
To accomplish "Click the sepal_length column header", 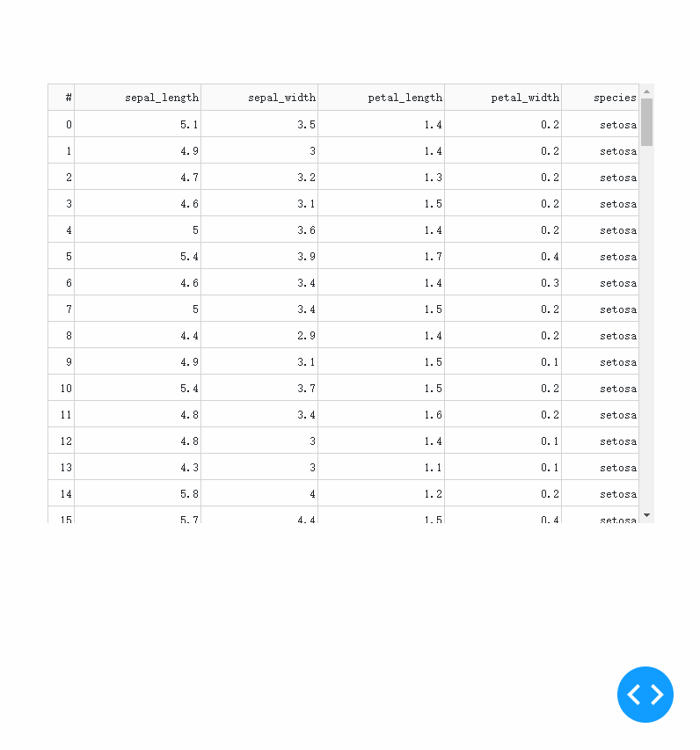I will pos(138,98).
